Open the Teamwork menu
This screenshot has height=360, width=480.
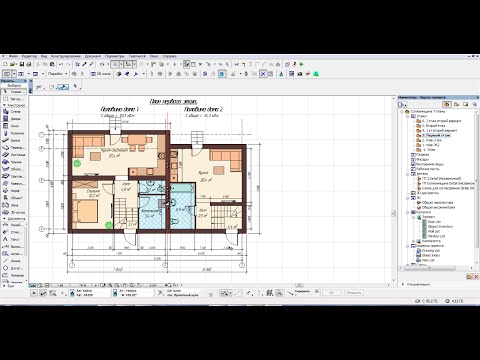click(137, 56)
